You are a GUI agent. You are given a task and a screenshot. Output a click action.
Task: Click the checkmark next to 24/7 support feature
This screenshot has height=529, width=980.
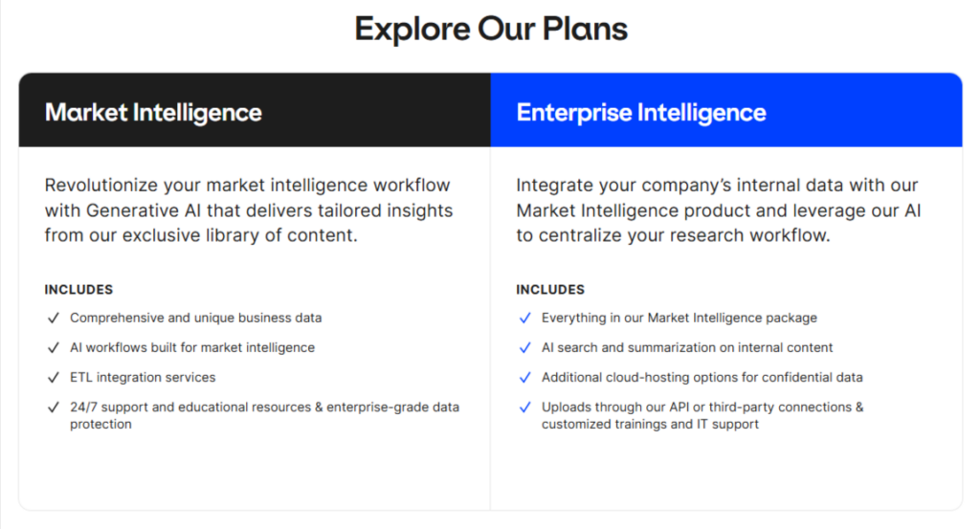[52, 407]
